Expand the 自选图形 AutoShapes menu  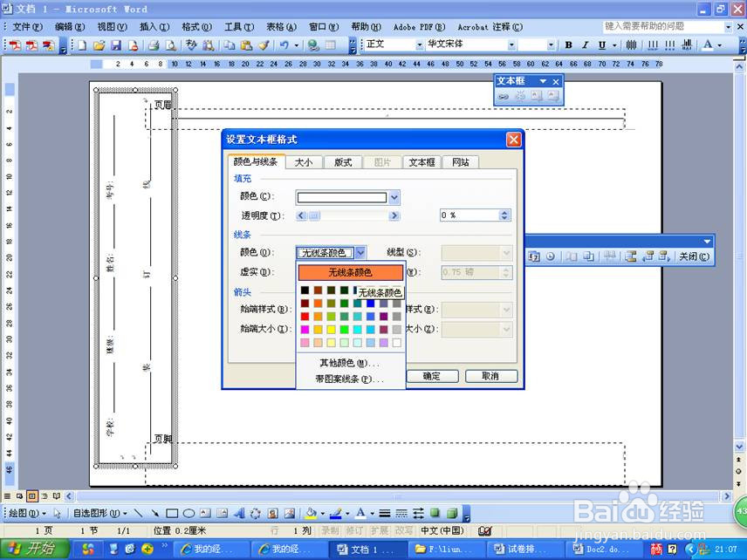[100, 513]
